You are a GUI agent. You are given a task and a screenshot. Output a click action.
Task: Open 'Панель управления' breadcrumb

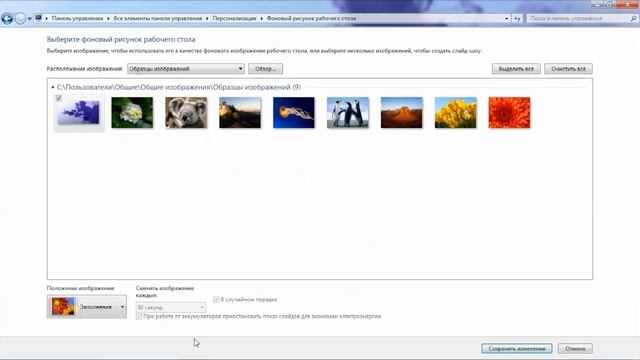pyautogui.click(x=77, y=18)
